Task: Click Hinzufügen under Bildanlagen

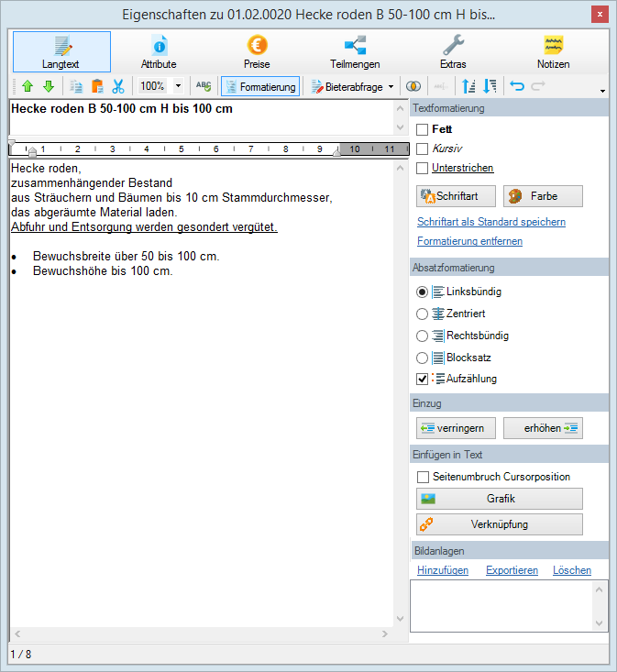Action: tap(443, 570)
